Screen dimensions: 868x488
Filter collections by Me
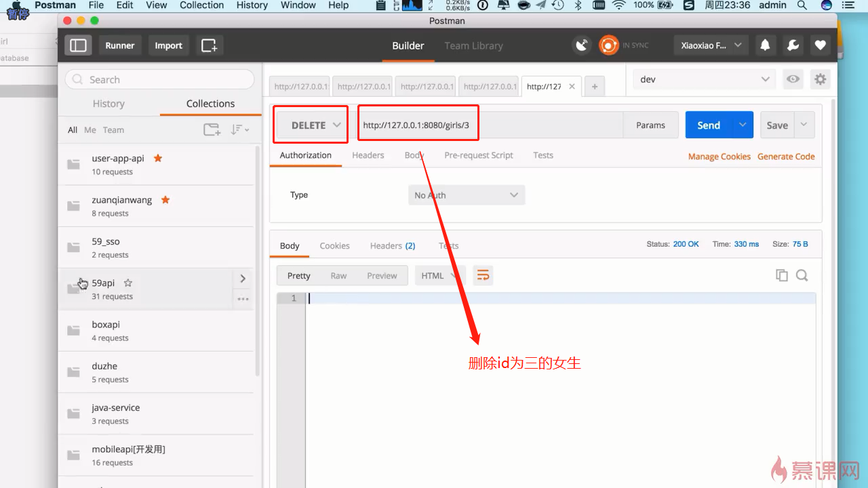pos(90,129)
